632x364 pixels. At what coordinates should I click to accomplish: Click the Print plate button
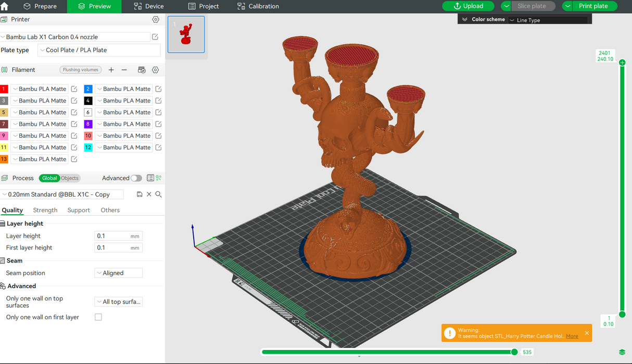593,6
